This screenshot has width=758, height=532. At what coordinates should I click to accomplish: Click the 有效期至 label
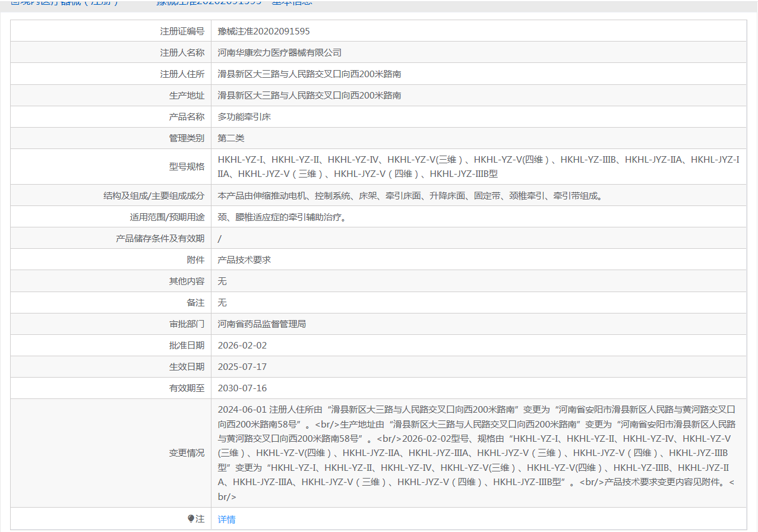pyautogui.click(x=187, y=388)
